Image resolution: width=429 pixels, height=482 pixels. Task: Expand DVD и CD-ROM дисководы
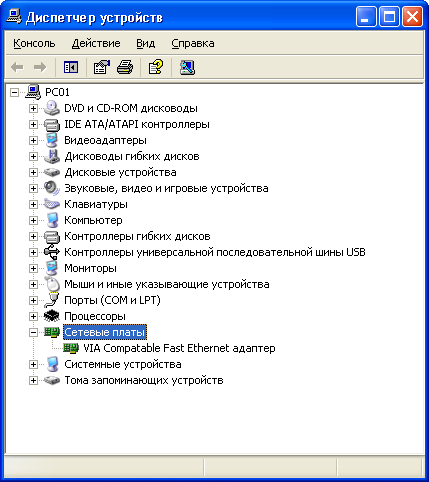click(33, 108)
